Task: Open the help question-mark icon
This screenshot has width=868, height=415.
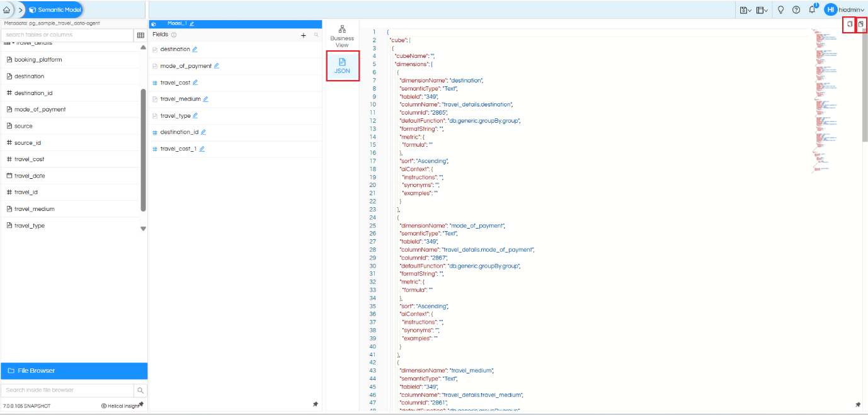Action: click(x=796, y=10)
